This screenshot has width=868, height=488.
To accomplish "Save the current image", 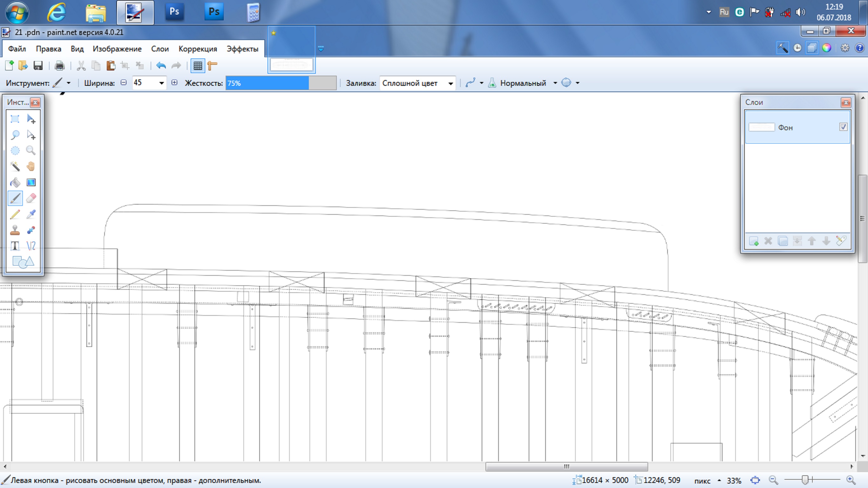I will click(38, 65).
